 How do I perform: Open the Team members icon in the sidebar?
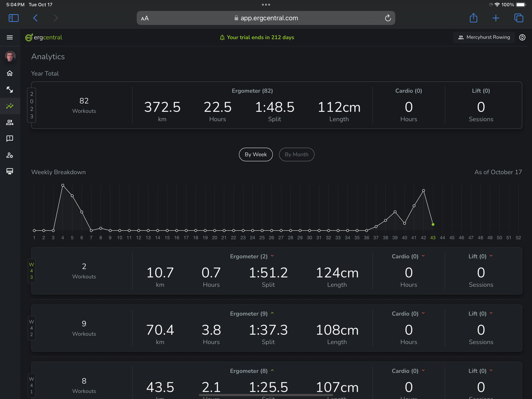pos(10,122)
